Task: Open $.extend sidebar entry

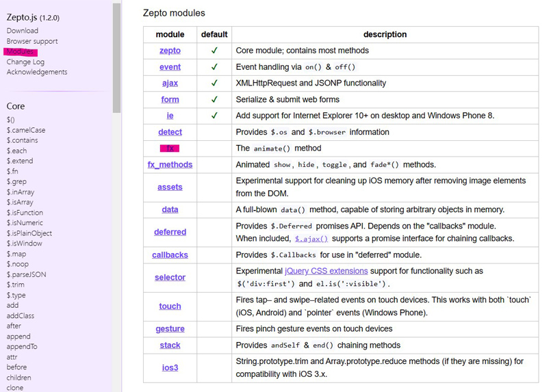Action: pos(20,161)
